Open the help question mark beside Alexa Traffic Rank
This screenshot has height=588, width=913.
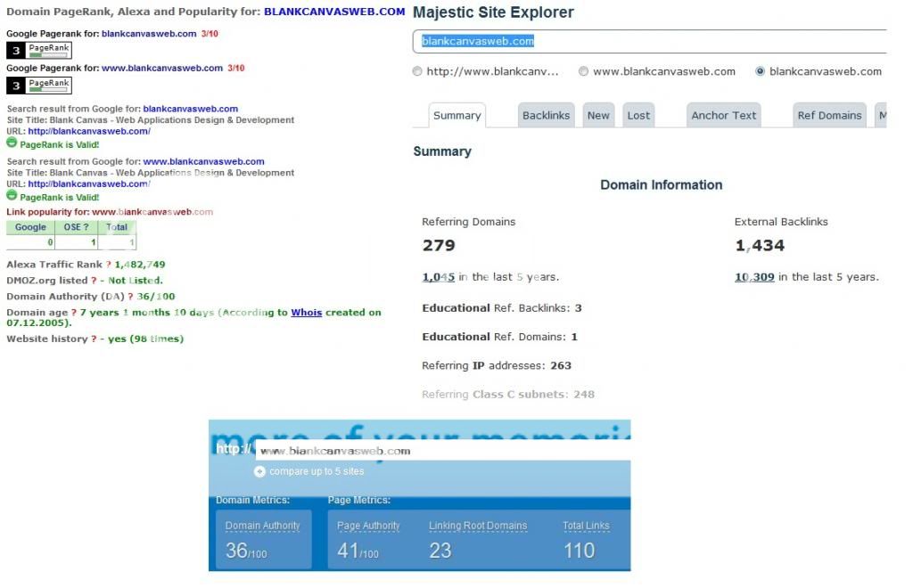coord(108,265)
